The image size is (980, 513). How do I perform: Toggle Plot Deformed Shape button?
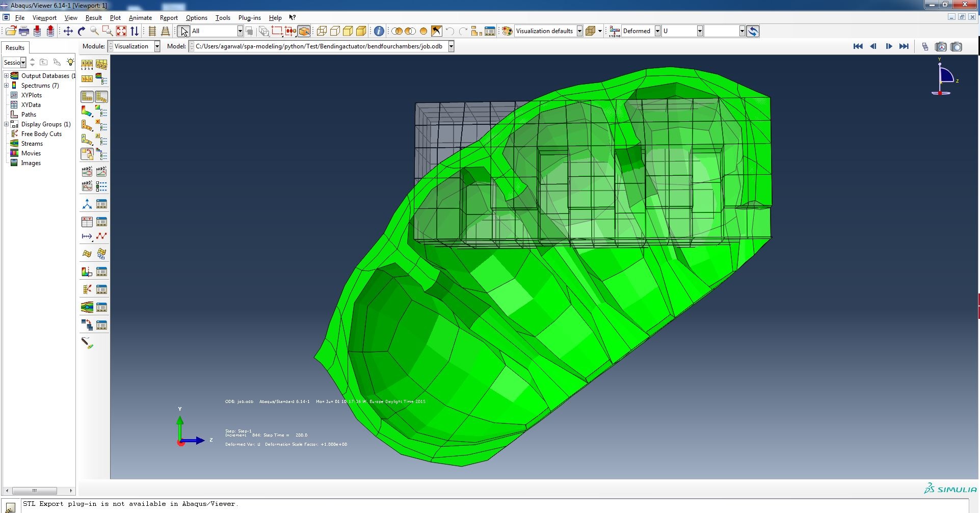(x=101, y=96)
